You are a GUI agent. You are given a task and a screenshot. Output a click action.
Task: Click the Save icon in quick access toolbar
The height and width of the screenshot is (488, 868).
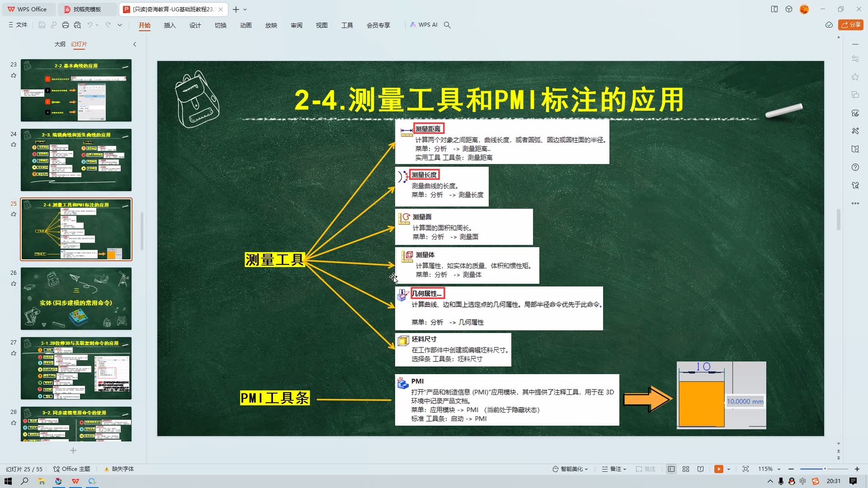(42, 25)
